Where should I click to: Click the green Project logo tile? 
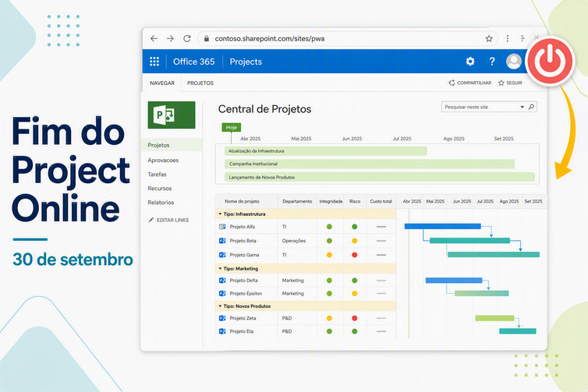click(x=172, y=115)
